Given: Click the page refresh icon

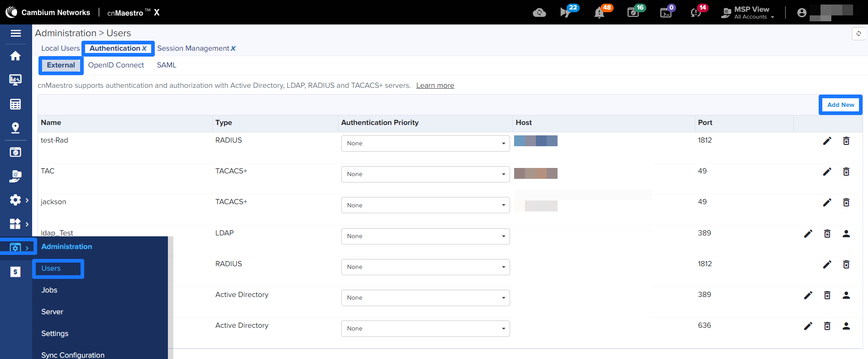Looking at the screenshot, I should [x=858, y=34].
